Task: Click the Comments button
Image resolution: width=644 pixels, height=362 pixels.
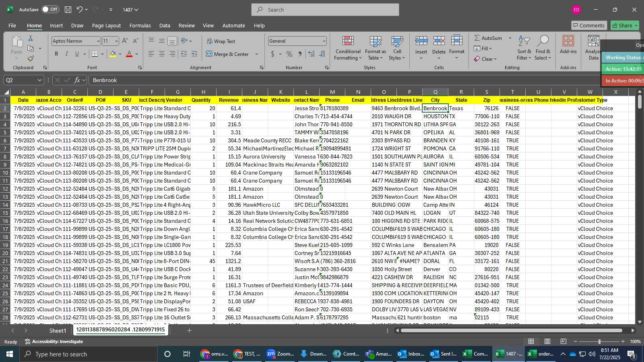Action: (x=589, y=25)
